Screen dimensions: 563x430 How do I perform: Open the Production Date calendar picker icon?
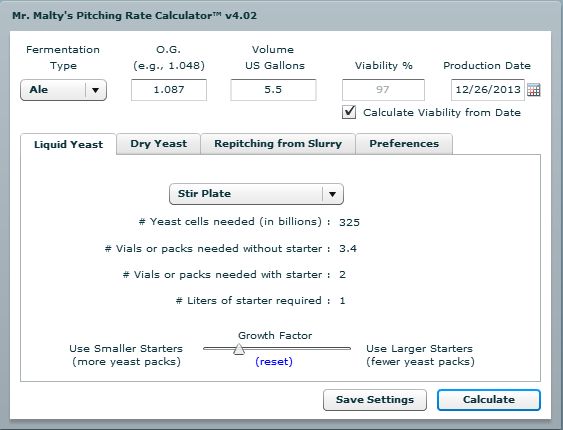pyautogui.click(x=534, y=90)
